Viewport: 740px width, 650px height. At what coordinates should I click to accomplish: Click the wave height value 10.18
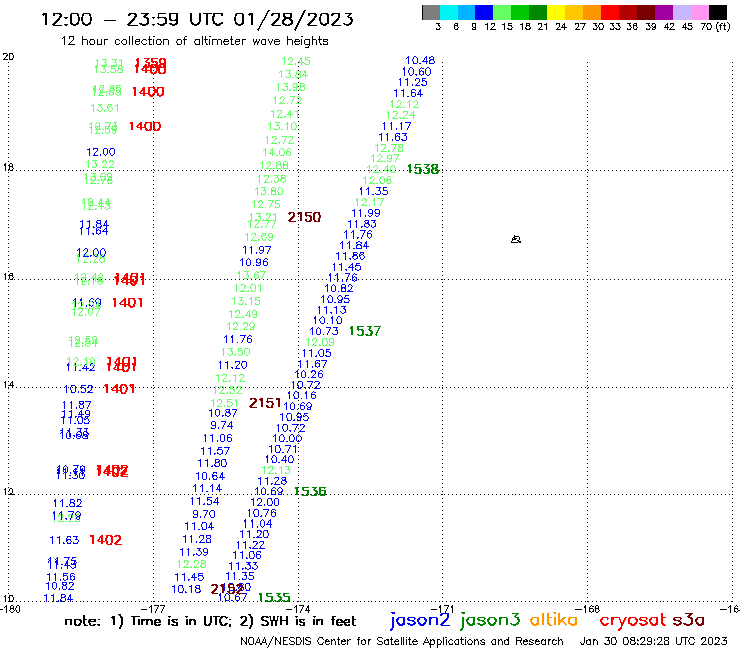point(186,589)
